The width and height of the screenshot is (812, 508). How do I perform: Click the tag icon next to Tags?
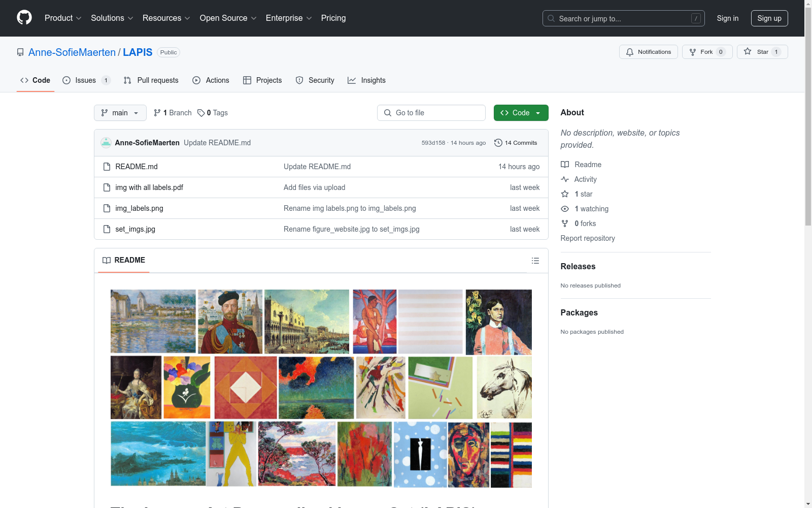[x=201, y=113]
